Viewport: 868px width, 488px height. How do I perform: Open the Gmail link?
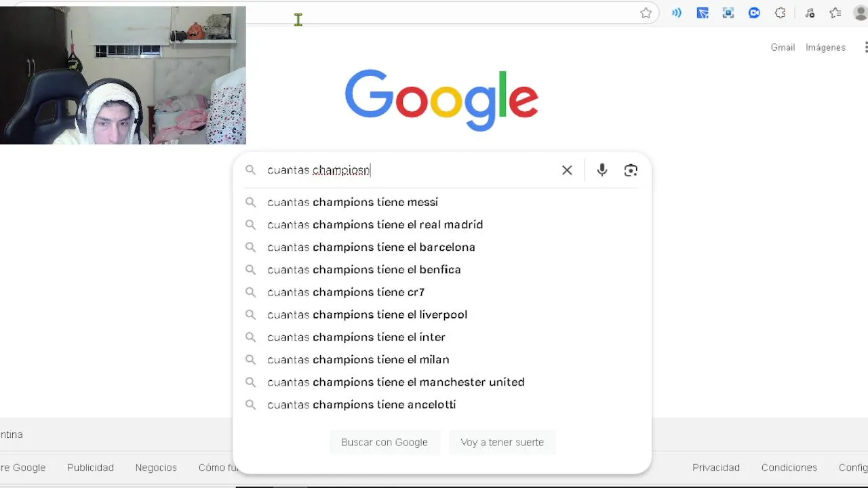pos(783,47)
